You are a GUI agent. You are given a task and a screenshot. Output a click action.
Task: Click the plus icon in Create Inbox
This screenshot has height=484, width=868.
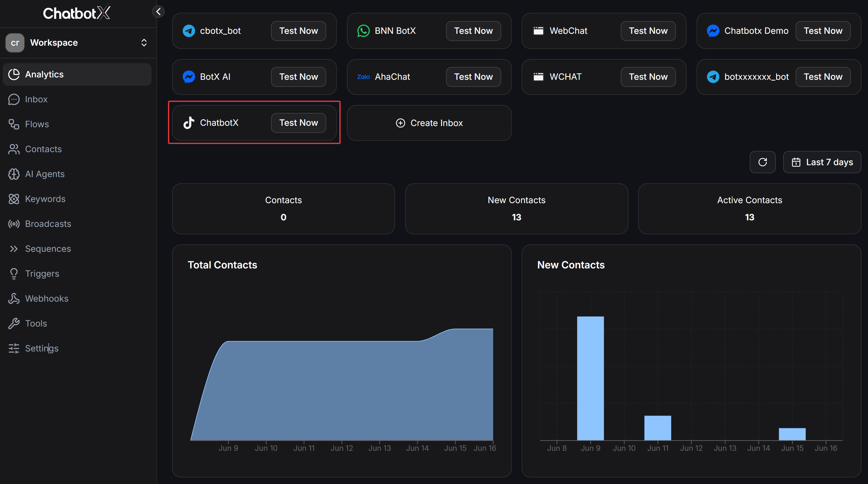pos(400,123)
